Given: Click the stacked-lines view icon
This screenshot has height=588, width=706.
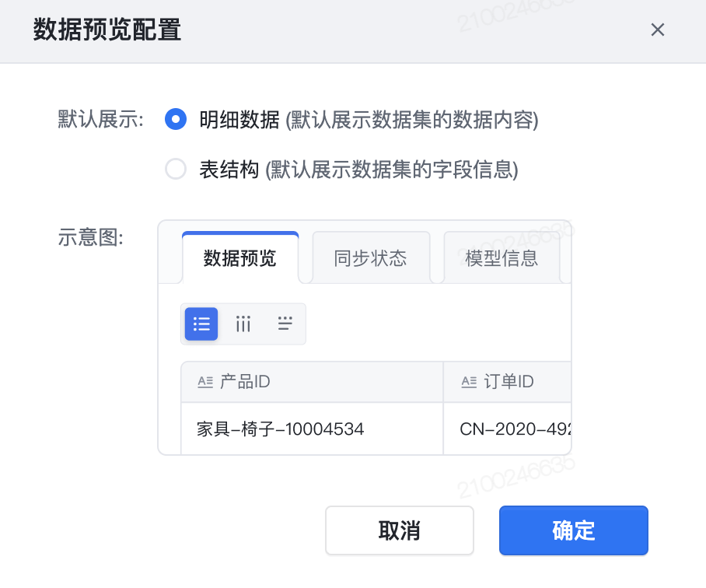Looking at the screenshot, I should coord(285,324).
